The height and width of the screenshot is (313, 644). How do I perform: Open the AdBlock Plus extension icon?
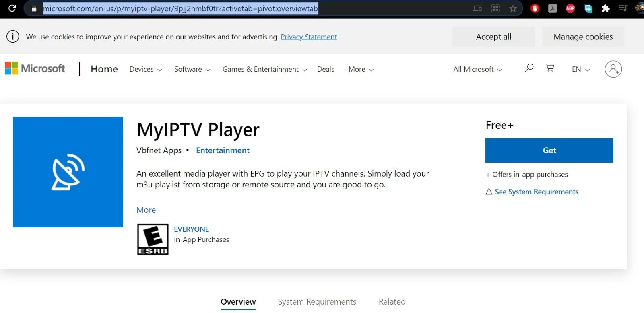(x=570, y=8)
